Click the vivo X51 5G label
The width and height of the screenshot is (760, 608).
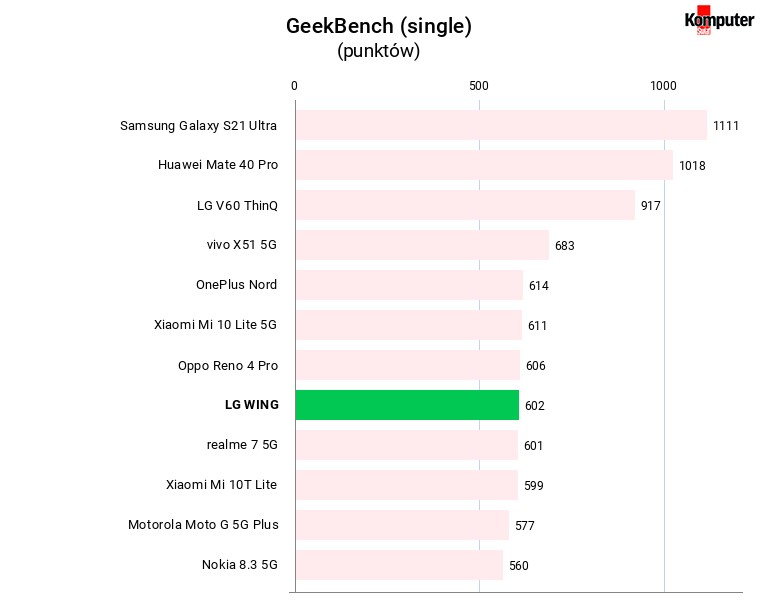pos(241,245)
